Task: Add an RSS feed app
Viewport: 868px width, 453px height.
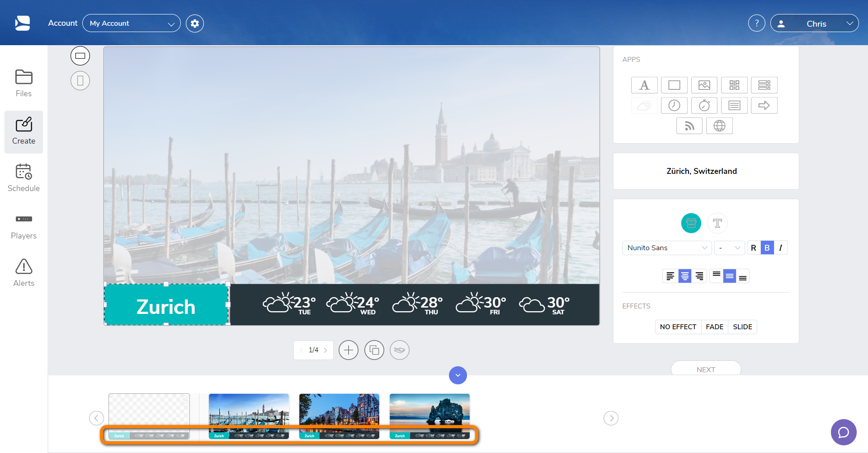Action: [689, 126]
